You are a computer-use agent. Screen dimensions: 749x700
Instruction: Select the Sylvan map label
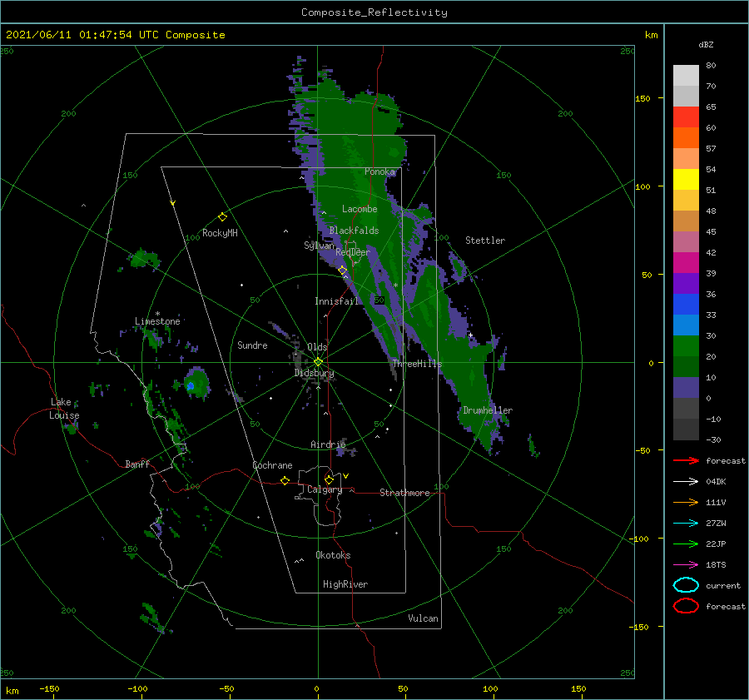319,245
